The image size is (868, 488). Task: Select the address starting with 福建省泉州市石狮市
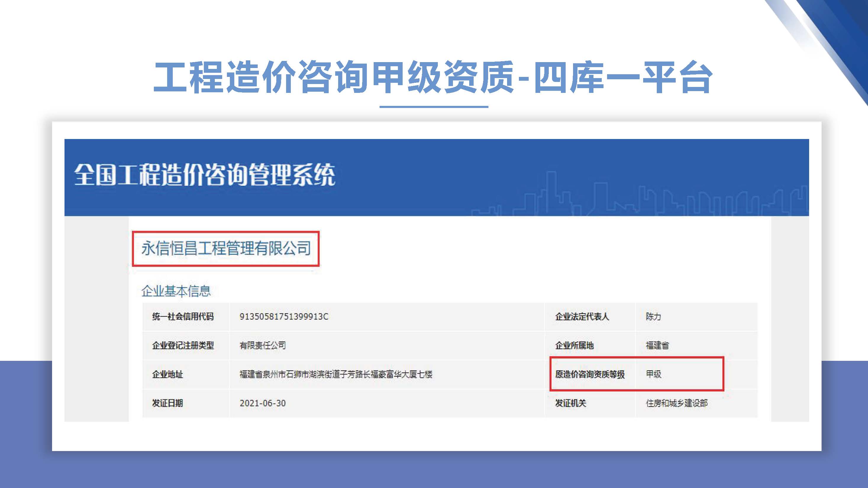335,374
